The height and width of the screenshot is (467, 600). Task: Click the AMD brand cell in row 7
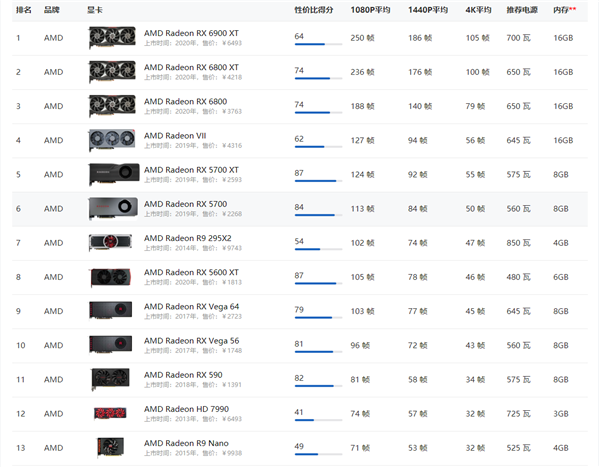pyautogui.click(x=54, y=243)
